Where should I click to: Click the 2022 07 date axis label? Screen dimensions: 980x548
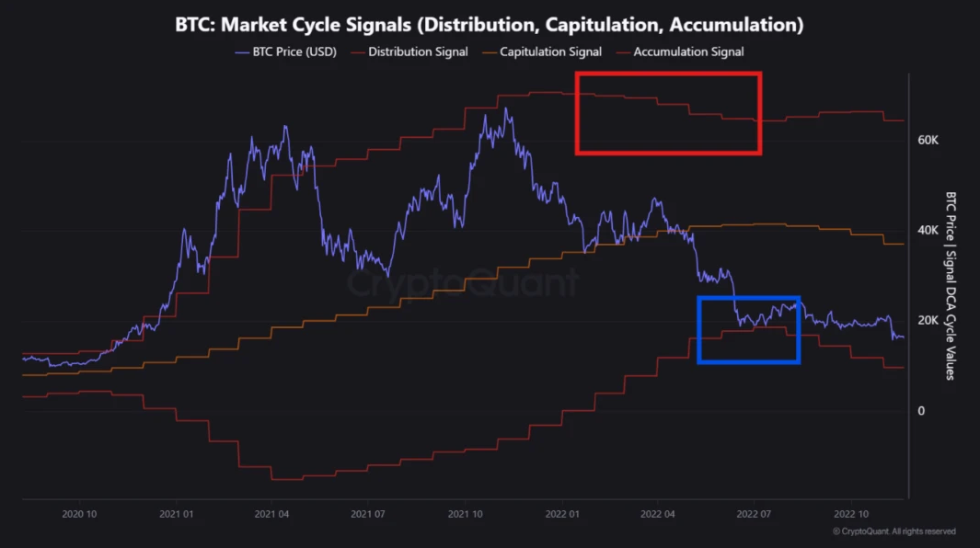pyautogui.click(x=754, y=514)
